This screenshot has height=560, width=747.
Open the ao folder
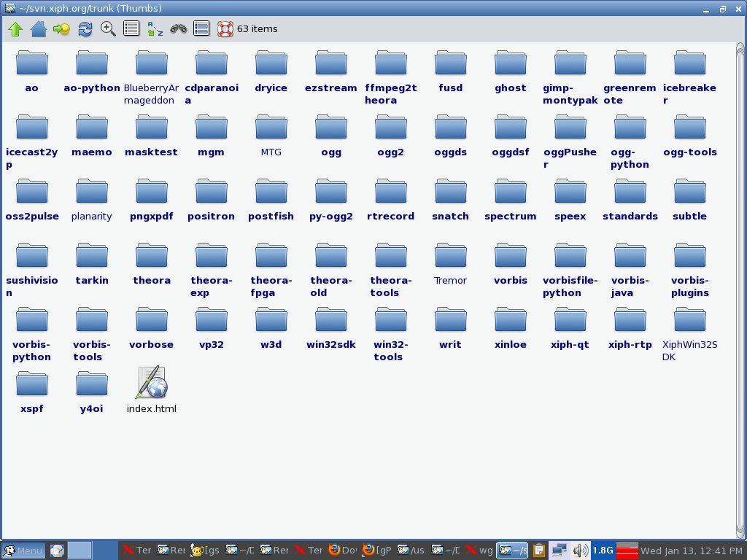tap(32, 71)
